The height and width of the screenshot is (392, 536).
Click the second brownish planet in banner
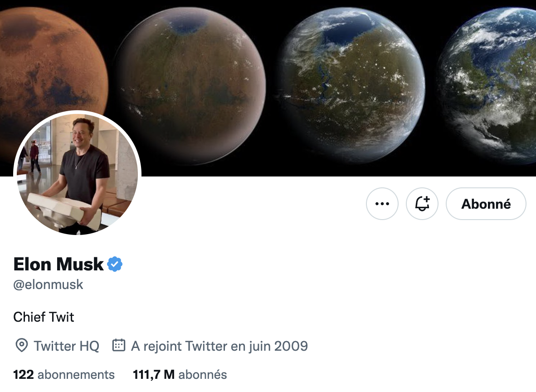click(189, 85)
